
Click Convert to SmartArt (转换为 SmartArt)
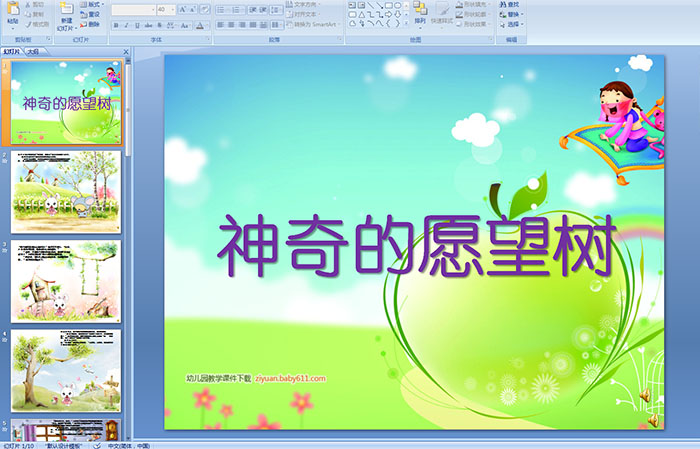(x=314, y=24)
